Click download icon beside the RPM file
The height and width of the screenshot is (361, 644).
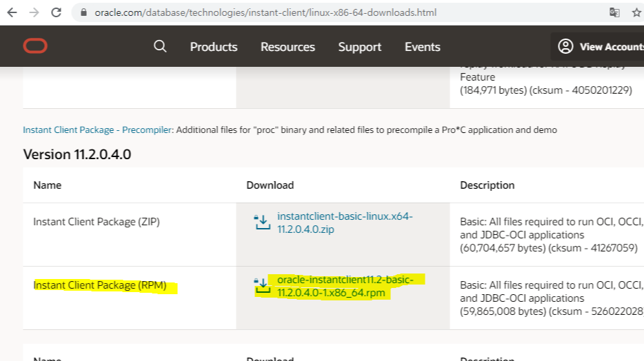click(x=262, y=286)
